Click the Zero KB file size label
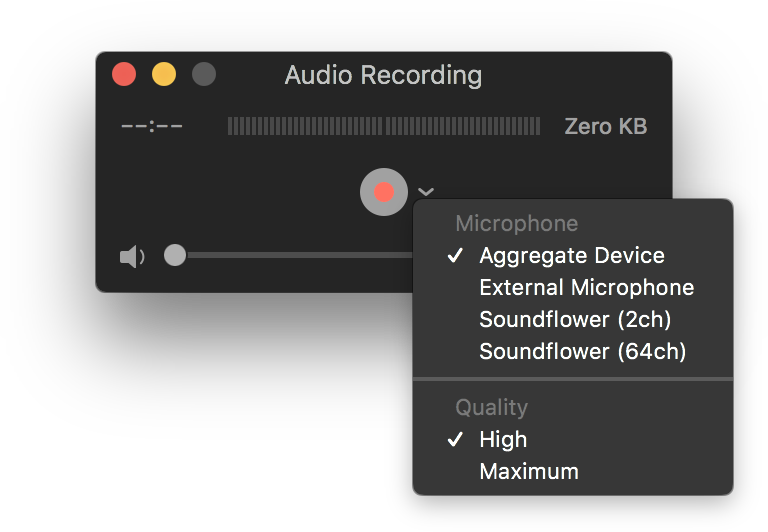Viewport: 768px width, 532px height. (x=606, y=126)
